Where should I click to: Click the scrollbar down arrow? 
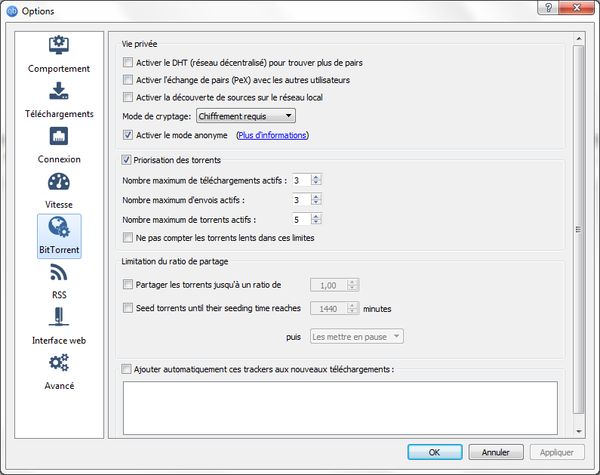(x=579, y=432)
